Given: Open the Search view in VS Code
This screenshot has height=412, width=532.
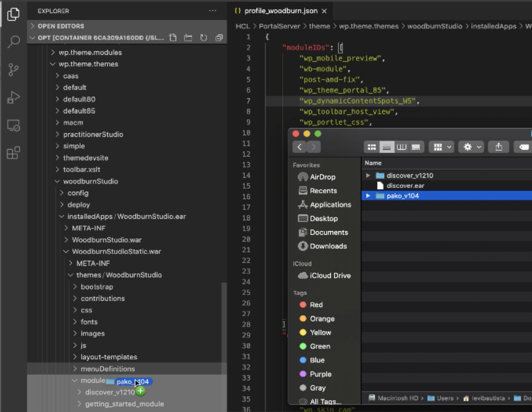Looking at the screenshot, I should coord(13,41).
